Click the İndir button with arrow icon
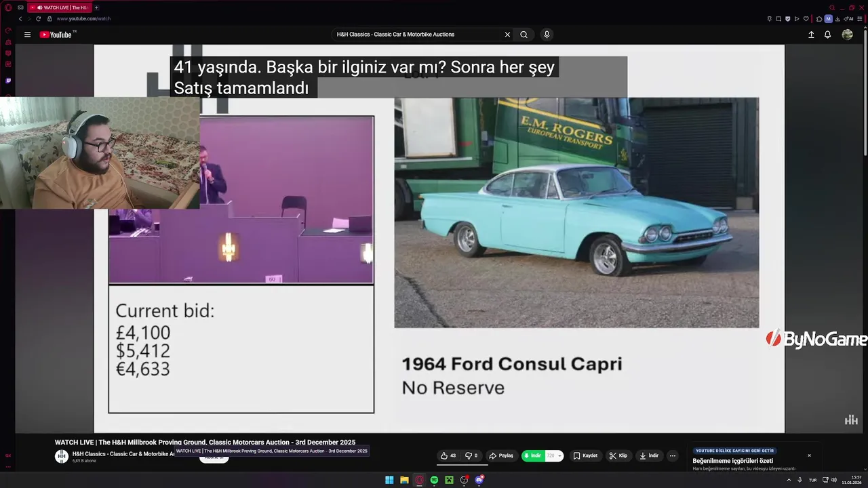868x488 pixels. [649, 455]
